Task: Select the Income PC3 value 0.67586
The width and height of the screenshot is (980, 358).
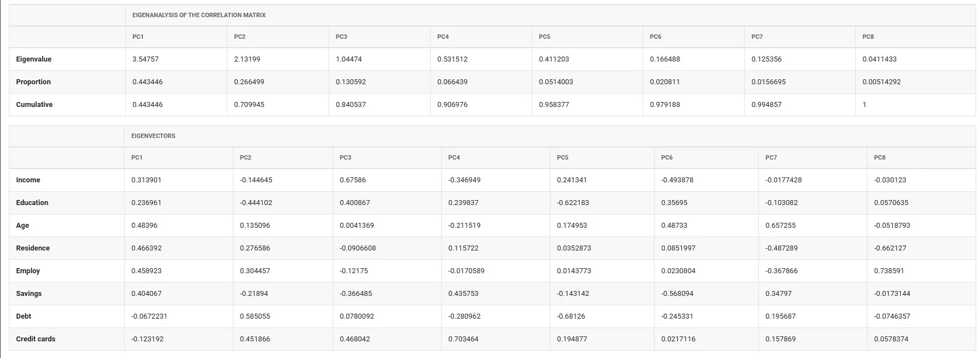Action: (353, 180)
